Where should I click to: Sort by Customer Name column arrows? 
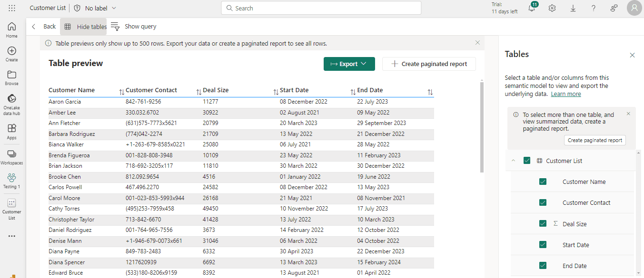tap(121, 92)
